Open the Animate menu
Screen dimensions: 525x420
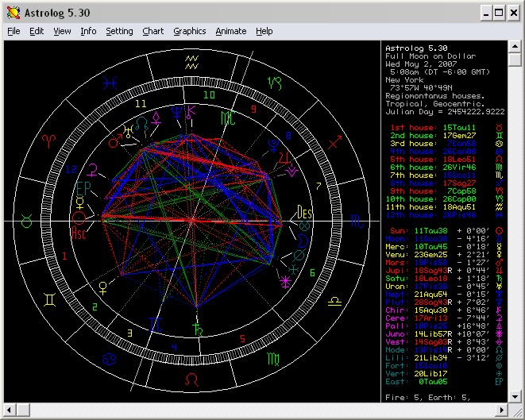230,31
